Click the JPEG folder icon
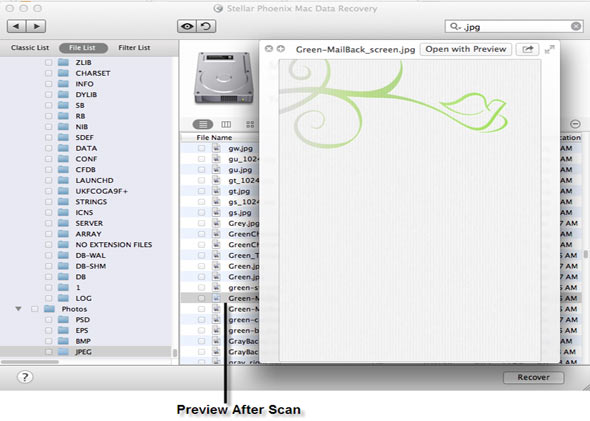590x421 pixels. (x=63, y=352)
